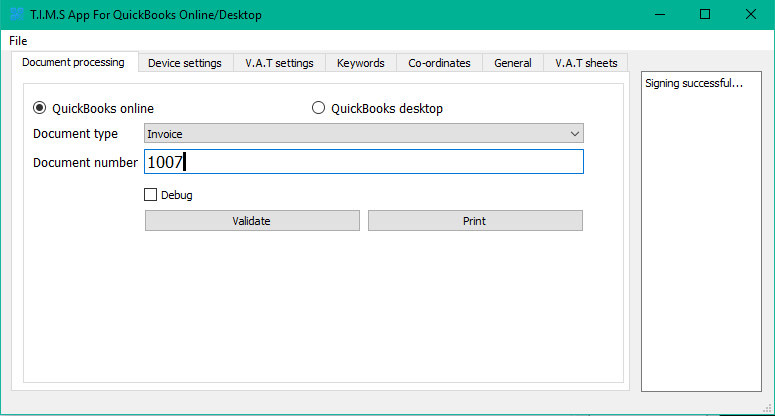Enable the Debug checkbox
Screen dimensions: 775x416
tap(150, 195)
